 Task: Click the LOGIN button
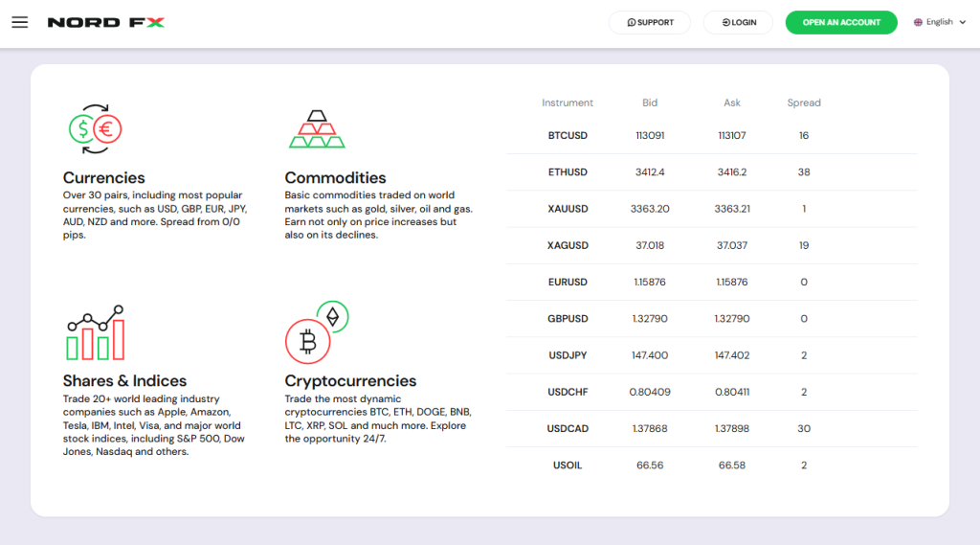(738, 23)
